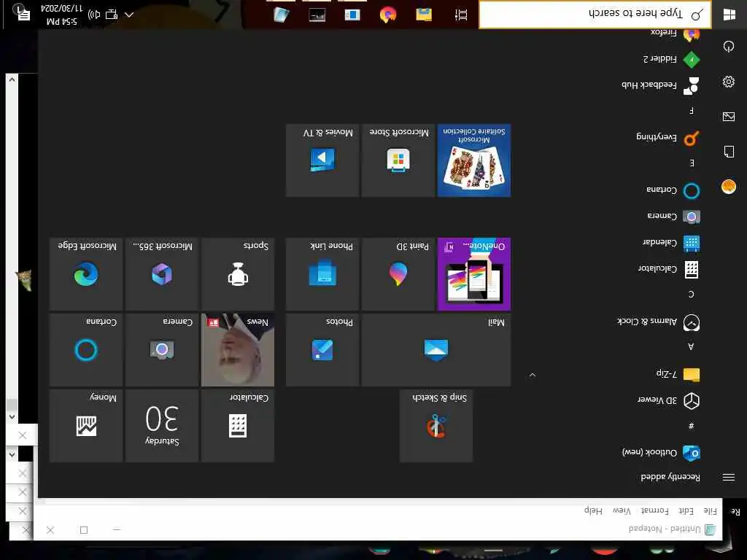Open the clock showing 5:54 PM
The height and width of the screenshot is (560, 747).
click(x=62, y=15)
